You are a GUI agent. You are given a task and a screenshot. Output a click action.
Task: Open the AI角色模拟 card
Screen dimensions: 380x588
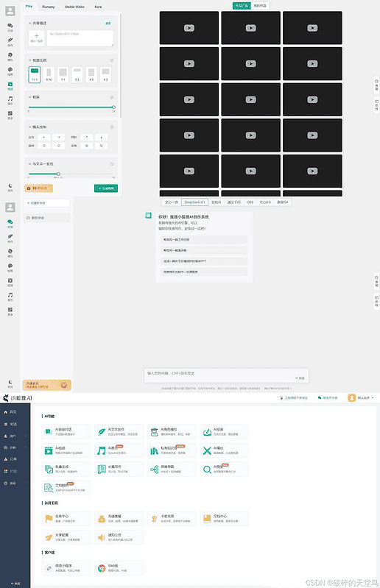point(172,432)
